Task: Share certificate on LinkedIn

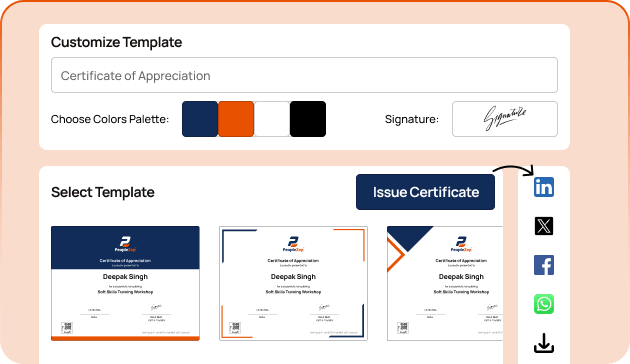Action: [544, 187]
